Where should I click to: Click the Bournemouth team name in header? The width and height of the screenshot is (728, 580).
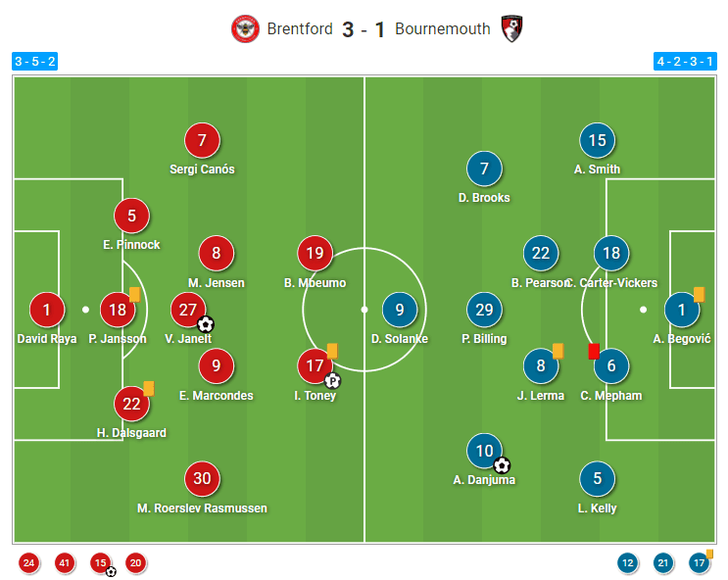coord(442,28)
